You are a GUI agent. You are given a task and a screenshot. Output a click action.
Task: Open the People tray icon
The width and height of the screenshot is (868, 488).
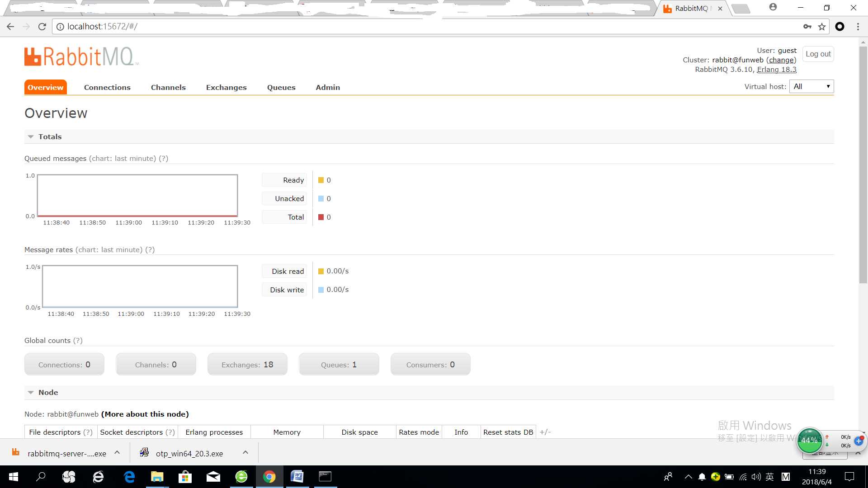(668, 477)
